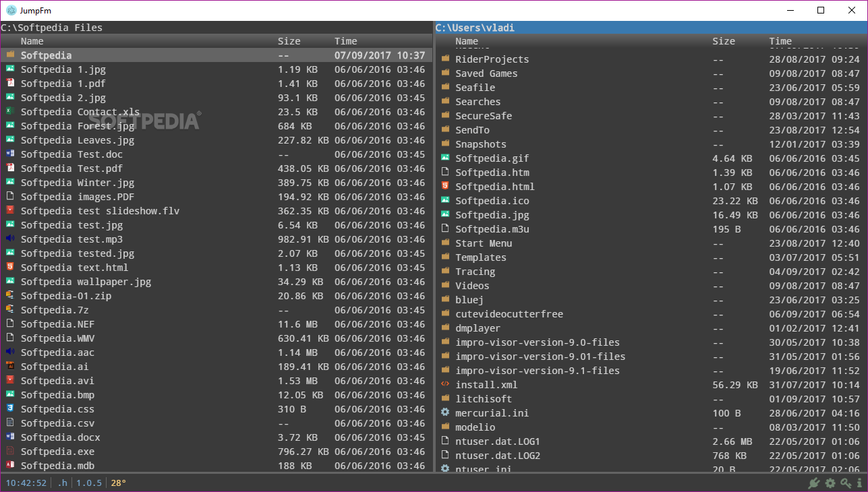868x492 pixels.
Task: Sort right pane by Name column header
Action: pos(467,41)
